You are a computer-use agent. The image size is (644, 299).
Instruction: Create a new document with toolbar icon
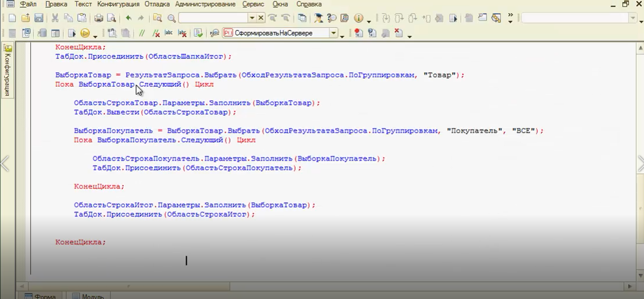pyautogui.click(x=12, y=18)
